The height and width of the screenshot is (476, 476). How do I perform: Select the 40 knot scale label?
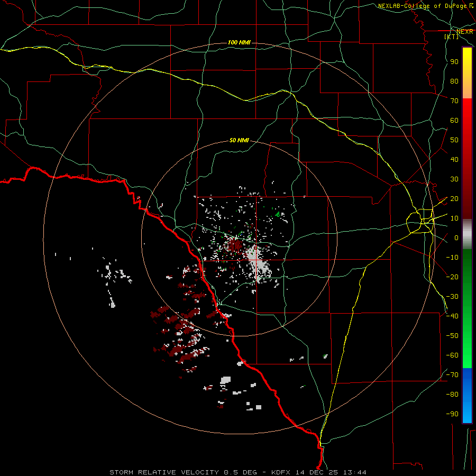[x=454, y=159]
